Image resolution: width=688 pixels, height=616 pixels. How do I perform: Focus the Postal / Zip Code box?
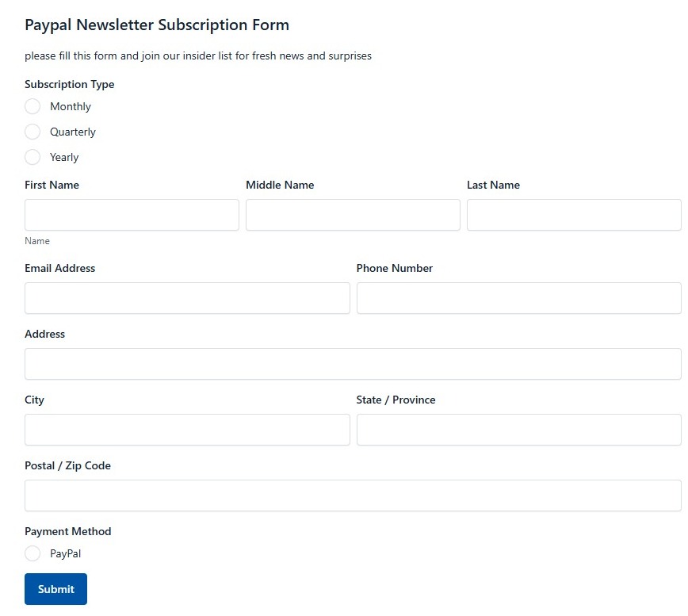click(353, 495)
